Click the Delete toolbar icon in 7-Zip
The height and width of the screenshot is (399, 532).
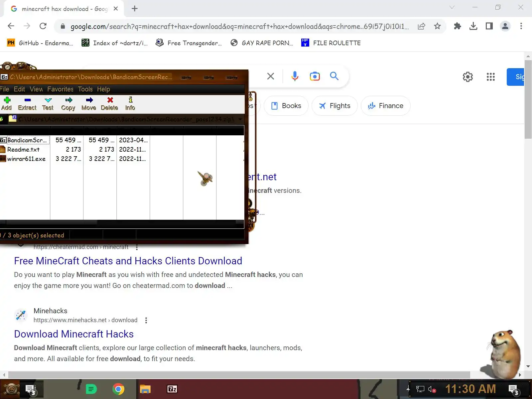(x=109, y=103)
